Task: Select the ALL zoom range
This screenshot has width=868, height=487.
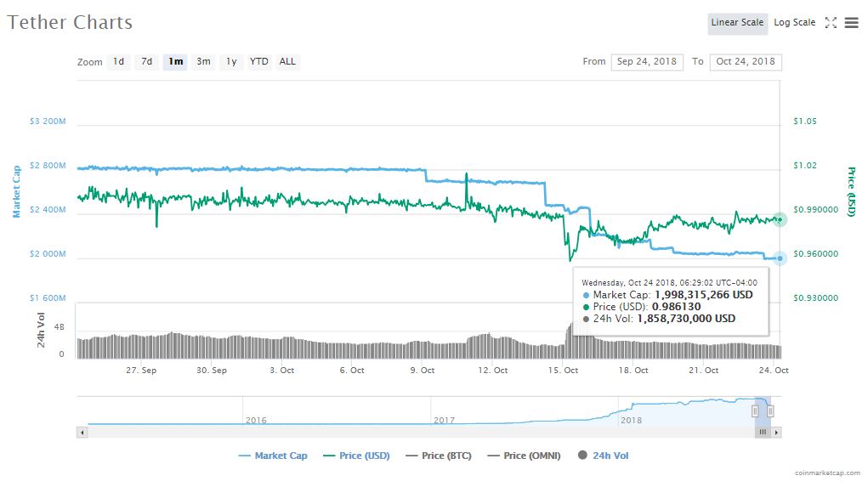Action: point(287,61)
